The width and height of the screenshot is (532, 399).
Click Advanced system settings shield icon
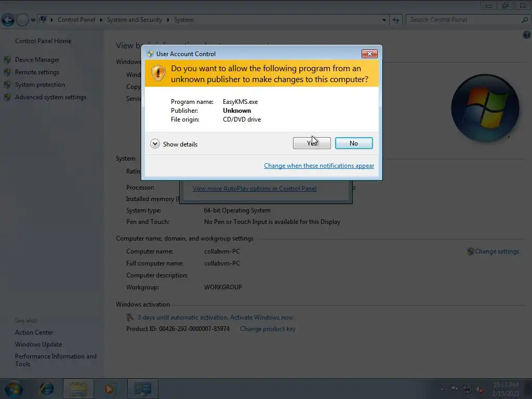[x=7, y=97]
